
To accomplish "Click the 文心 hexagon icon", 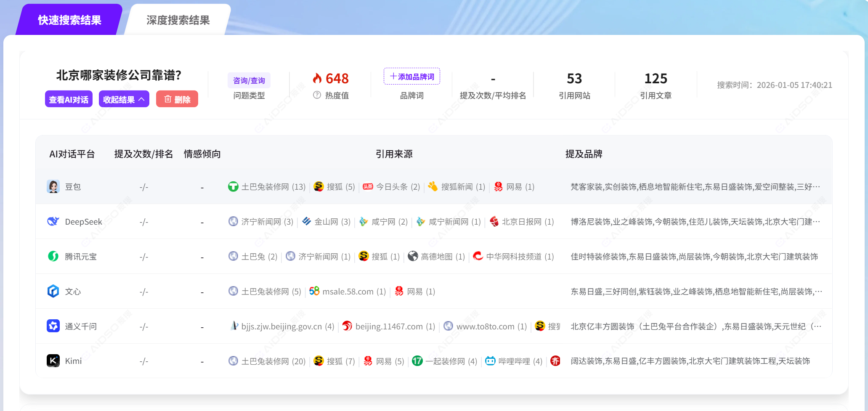I will (x=53, y=291).
